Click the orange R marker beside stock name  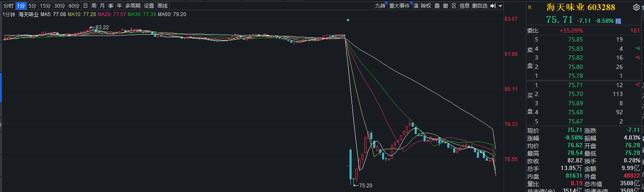pos(529,7)
